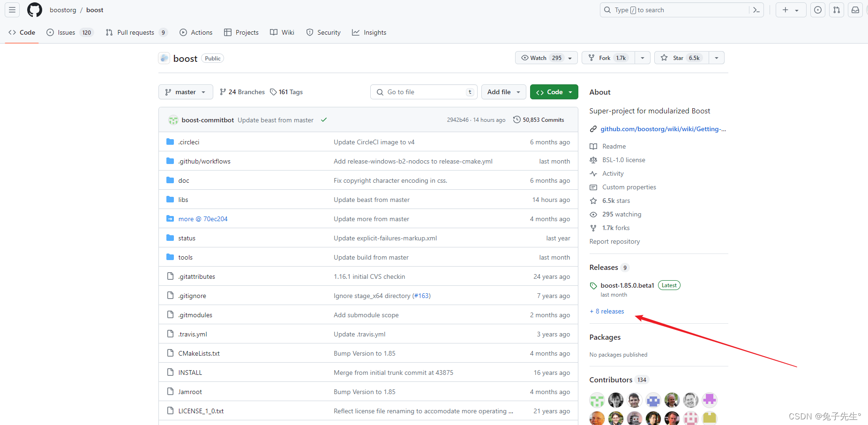Click the Go to file search field
The image size is (868, 425).
[424, 92]
